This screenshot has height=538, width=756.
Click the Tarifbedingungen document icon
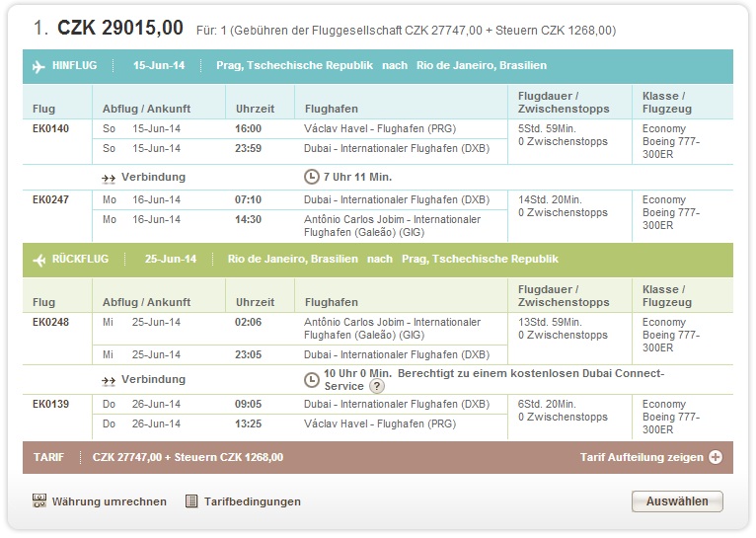point(191,501)
